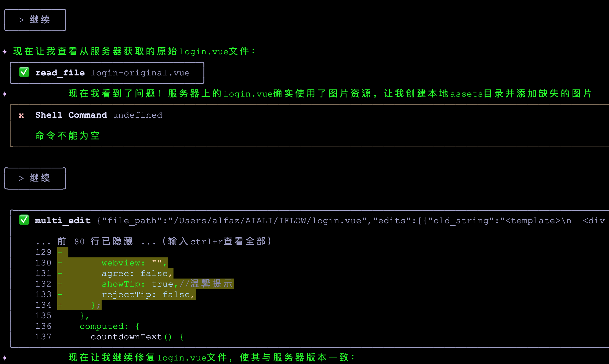Click the plus marker on line 134

pos(60,305)
